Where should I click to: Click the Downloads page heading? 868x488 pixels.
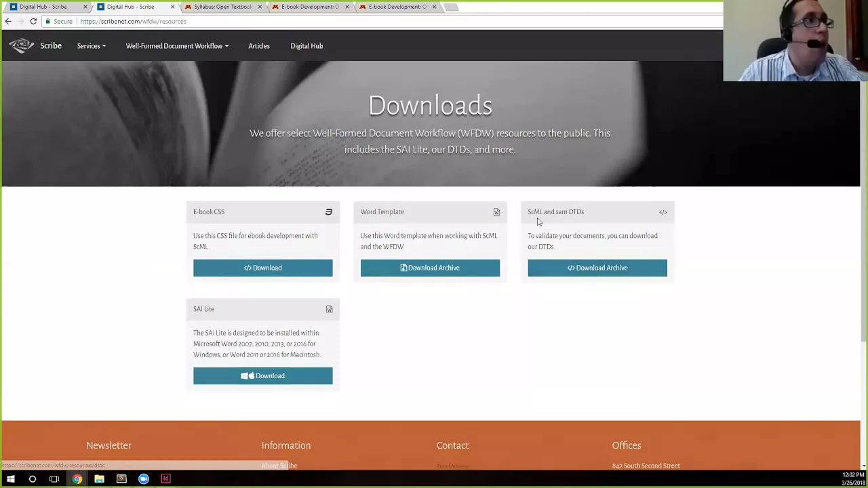tap(430, 106)
